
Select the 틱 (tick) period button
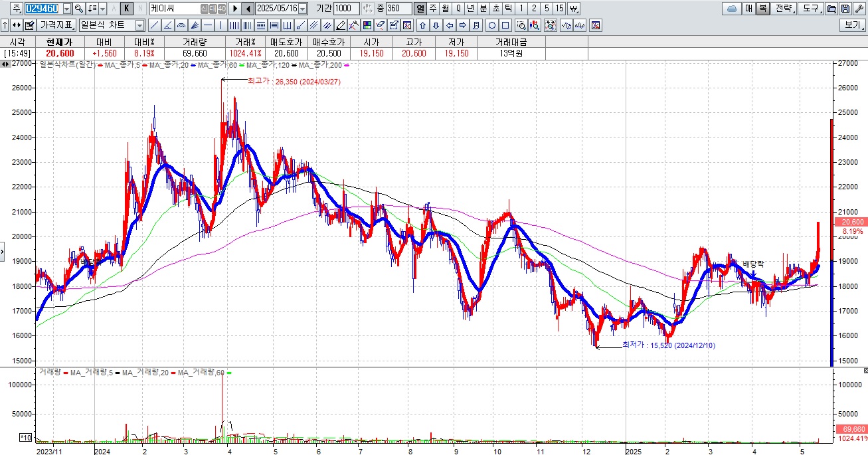508,9
